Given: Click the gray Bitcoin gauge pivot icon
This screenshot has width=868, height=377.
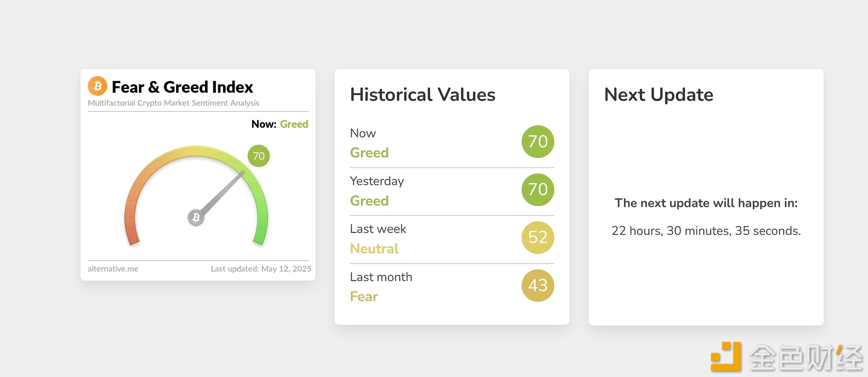Looking at the screenshot, I should pyautogui.click(x=196, y=217).
